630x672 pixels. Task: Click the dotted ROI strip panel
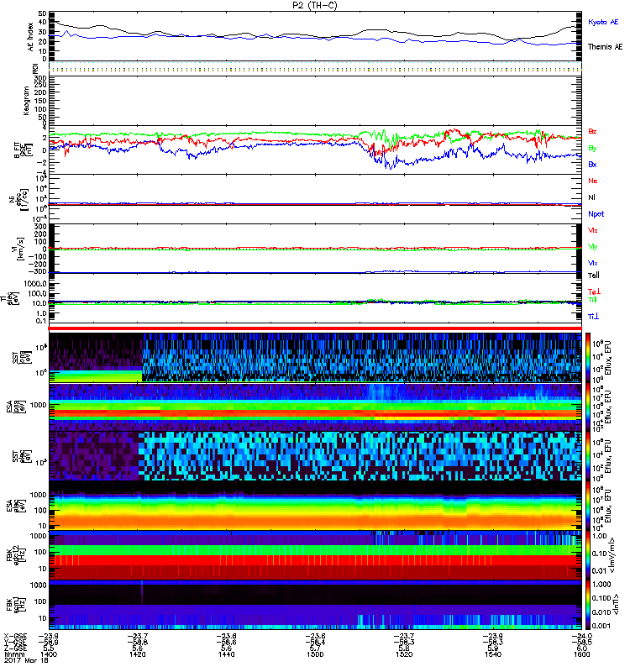315,68
